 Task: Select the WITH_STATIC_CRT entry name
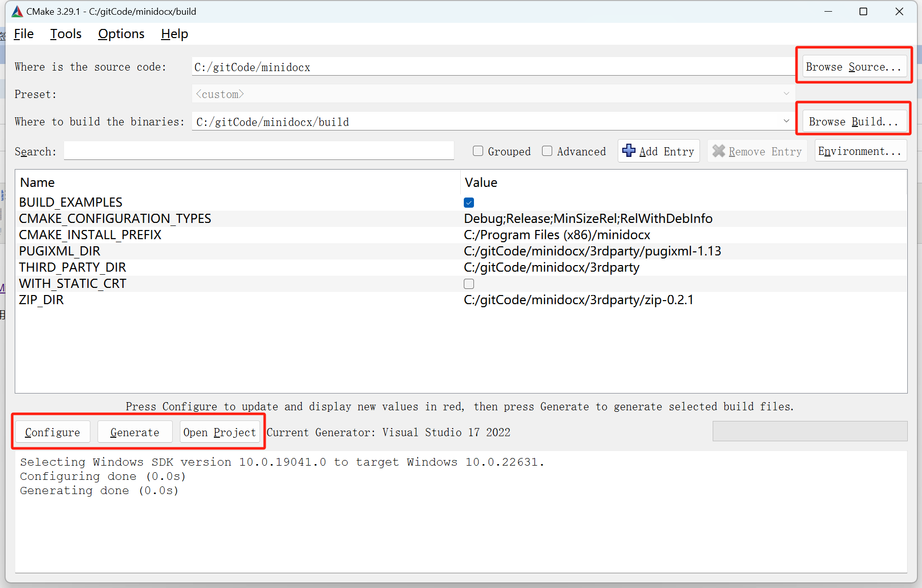click(73, 283)
